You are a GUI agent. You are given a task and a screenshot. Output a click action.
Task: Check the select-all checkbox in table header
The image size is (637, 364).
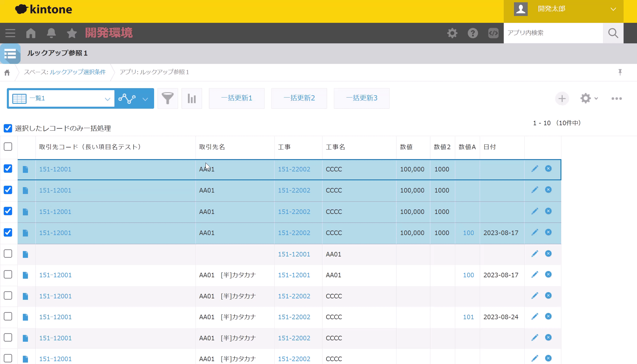click(x=8, y=147)
